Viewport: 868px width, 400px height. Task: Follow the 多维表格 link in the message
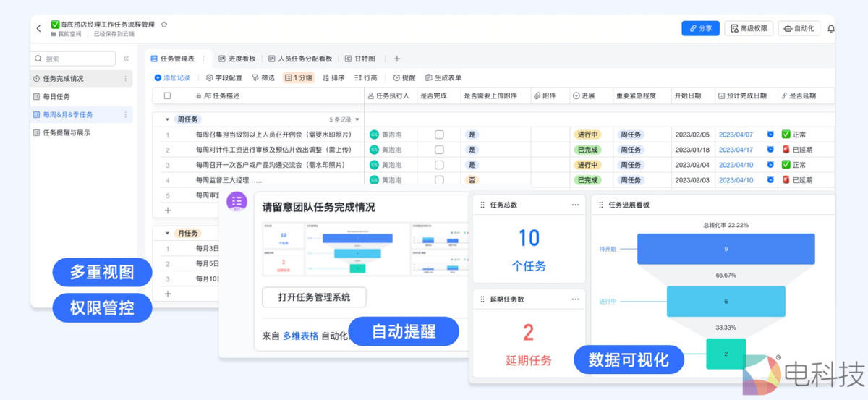click(x=300, y=336)
